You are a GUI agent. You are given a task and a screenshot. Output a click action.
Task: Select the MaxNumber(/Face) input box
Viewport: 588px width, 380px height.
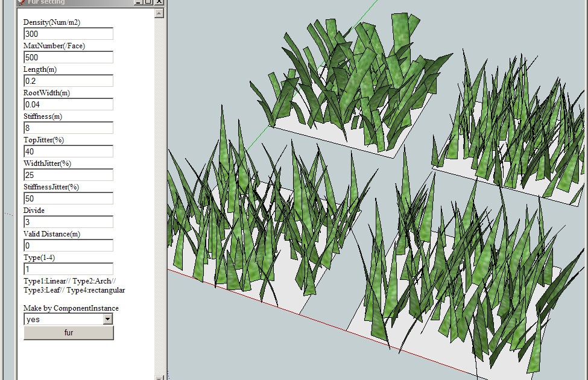click(x=68, y=57)
